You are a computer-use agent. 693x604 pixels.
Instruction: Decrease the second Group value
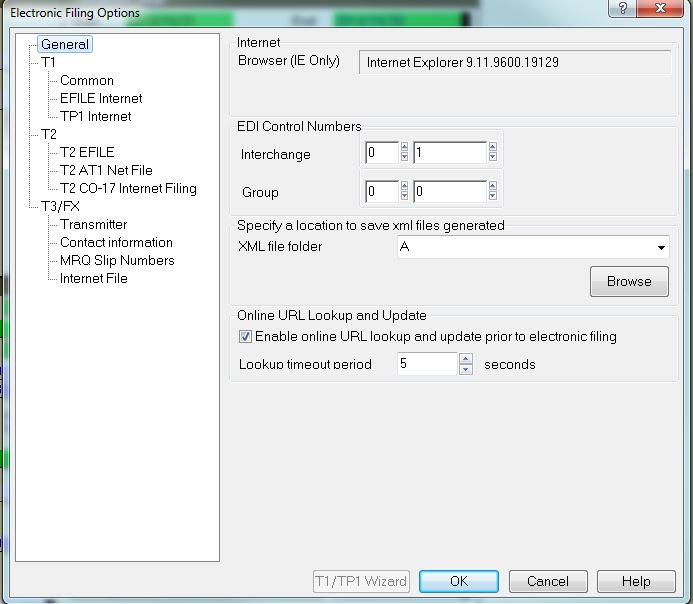[493, 196]
